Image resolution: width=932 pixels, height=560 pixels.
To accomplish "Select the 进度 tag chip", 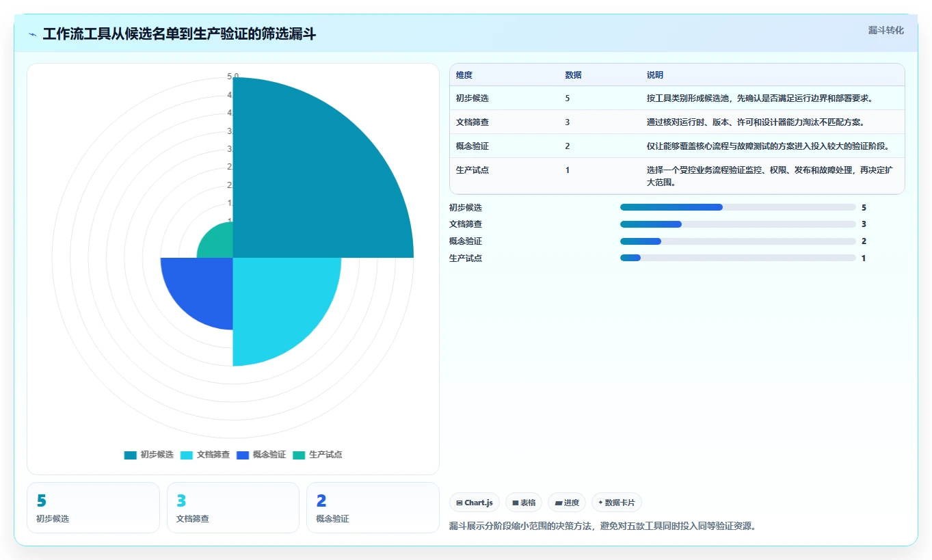I will [567, 503].
